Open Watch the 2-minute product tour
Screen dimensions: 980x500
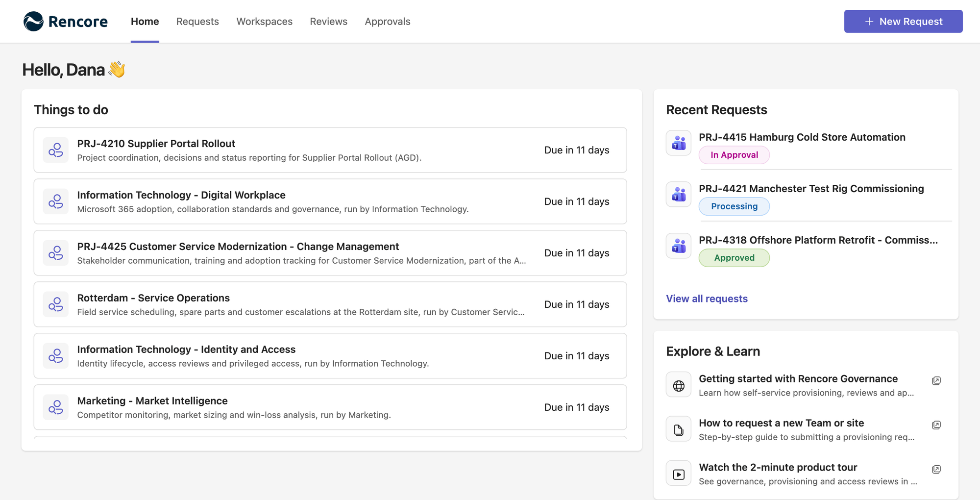click(778, 467)
